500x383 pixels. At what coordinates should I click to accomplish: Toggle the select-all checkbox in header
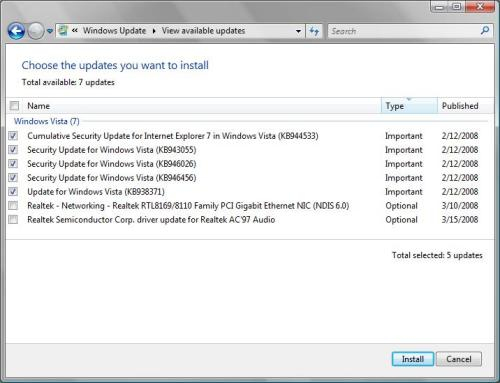(x=14, y=106)
